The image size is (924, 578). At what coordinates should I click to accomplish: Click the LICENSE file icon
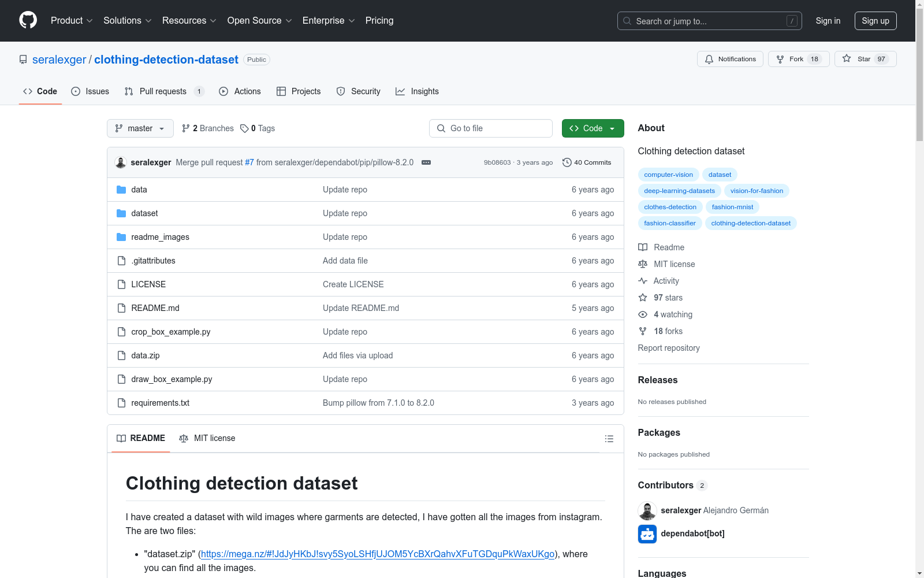click(121, 284)
